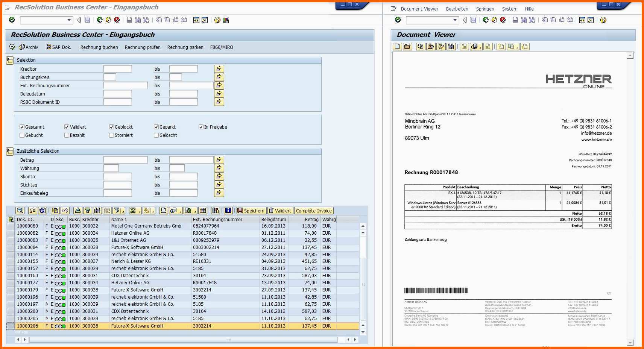The image size is (644, 349).
Task: Click the green checkmark Enter icon in left toolbar
Action: pos(12,20)
